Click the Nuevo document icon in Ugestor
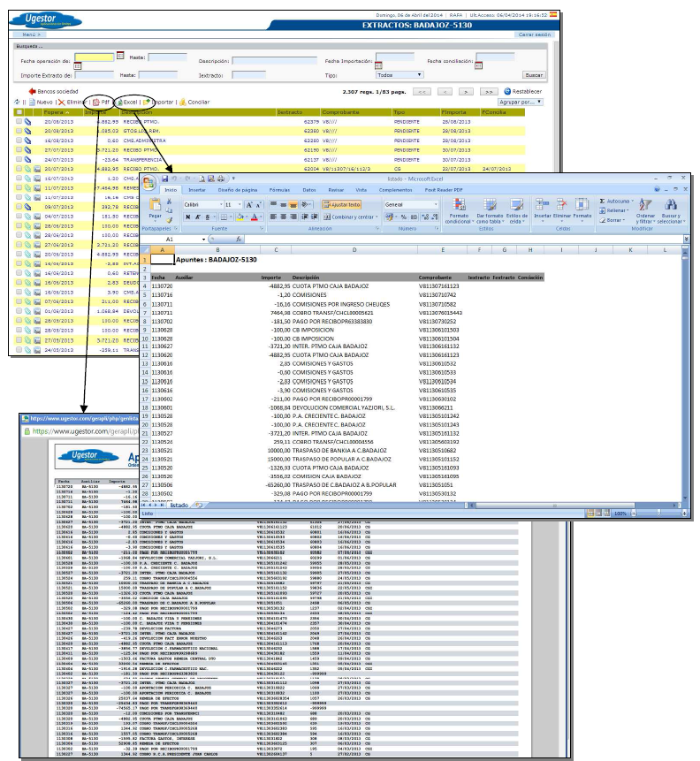The height and width of the screenshot is (761, 700). click(32, 103)
